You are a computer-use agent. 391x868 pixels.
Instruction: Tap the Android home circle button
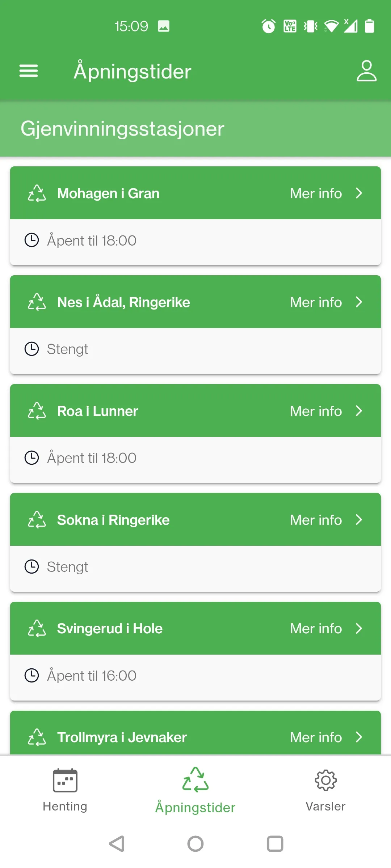tap(195, 844)
